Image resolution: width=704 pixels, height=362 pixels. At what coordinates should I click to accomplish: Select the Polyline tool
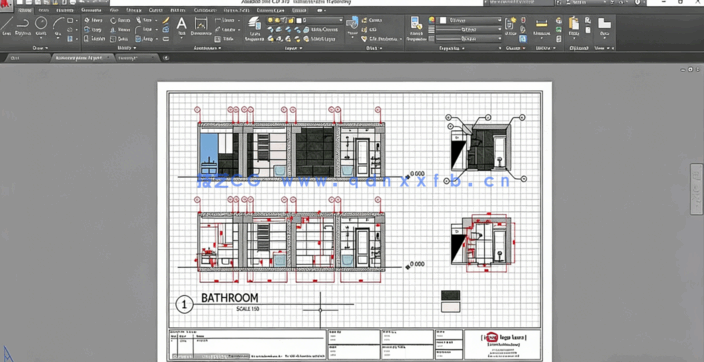coord(23,26)
